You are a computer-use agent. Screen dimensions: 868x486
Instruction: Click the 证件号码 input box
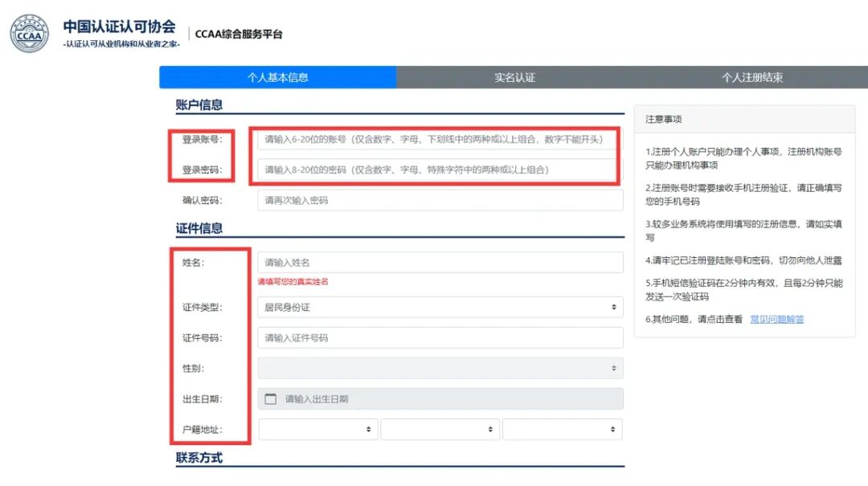(440, 337)
